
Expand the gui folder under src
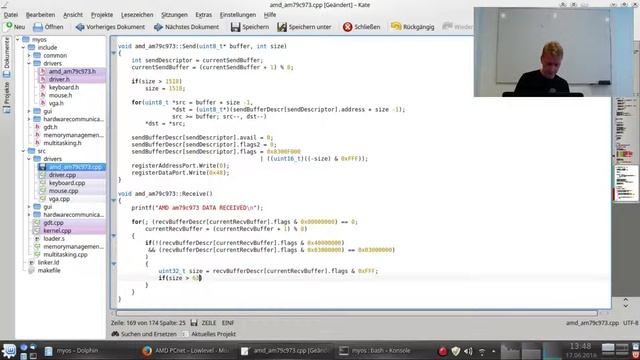(29, 207)
